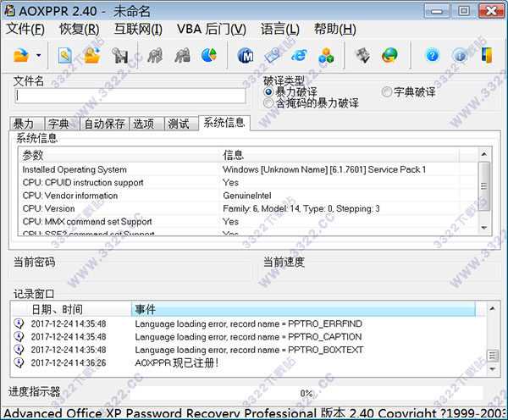
Task: Switch to the 字典 tab
Action: [x=62, y=124]
